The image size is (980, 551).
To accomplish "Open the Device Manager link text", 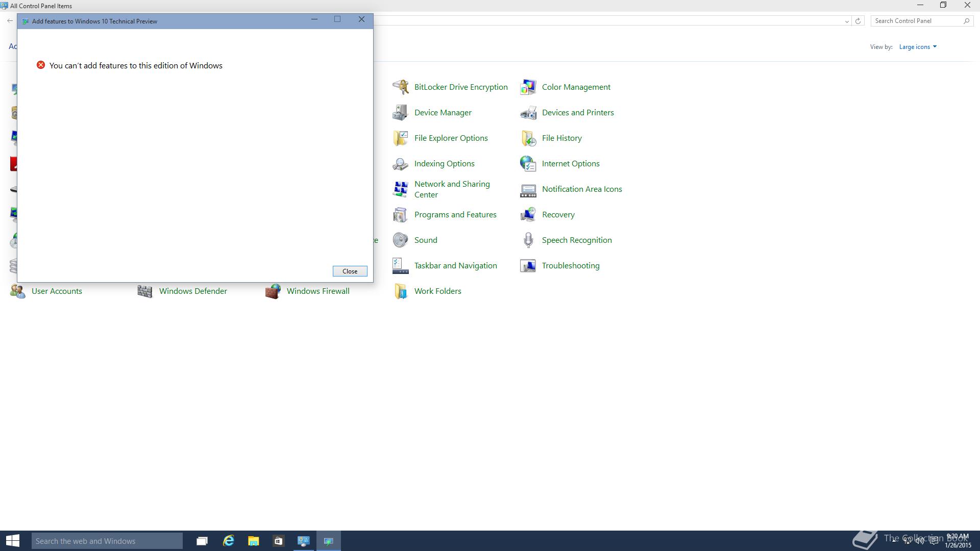I will coord(443,113).
